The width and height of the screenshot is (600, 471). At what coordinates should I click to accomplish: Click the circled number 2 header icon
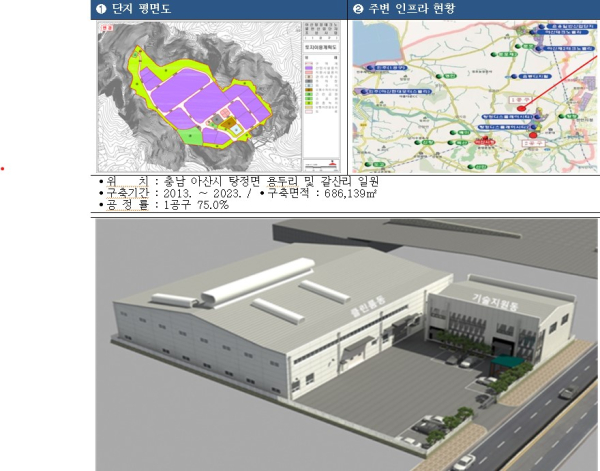pyautogui.click(x=358, y=9)
